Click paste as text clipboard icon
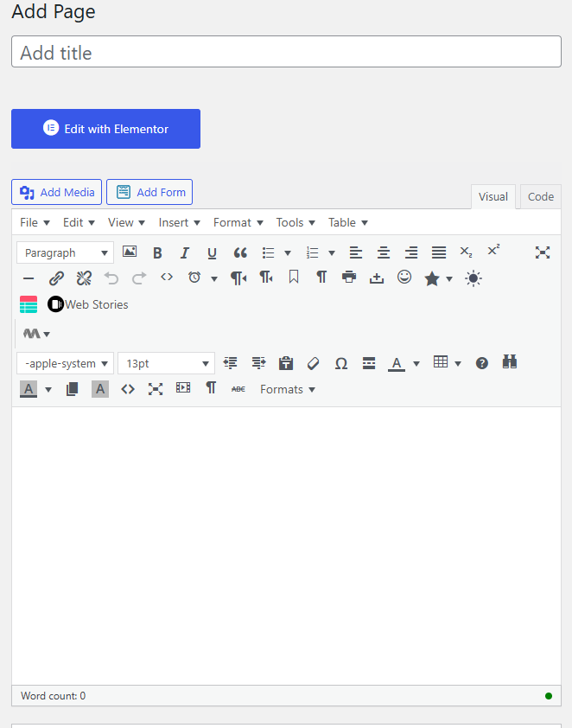The image size is (572, 728). [286, 363]
